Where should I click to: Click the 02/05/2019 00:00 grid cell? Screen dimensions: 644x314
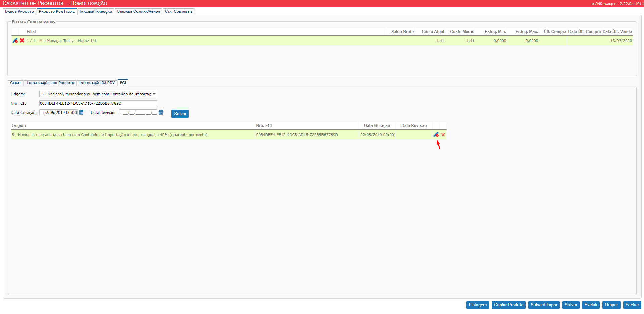click(x=377, y=135)
